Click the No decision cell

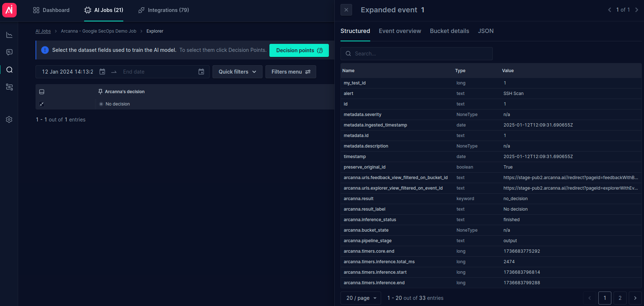(117, 104)
